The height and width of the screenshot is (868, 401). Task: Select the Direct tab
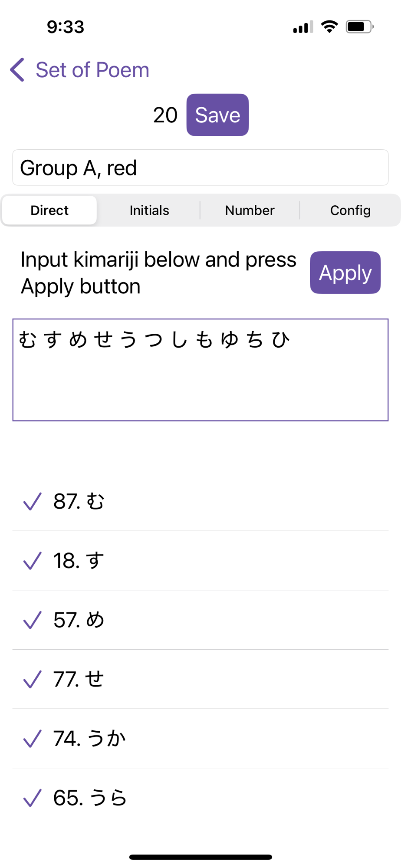49,210
